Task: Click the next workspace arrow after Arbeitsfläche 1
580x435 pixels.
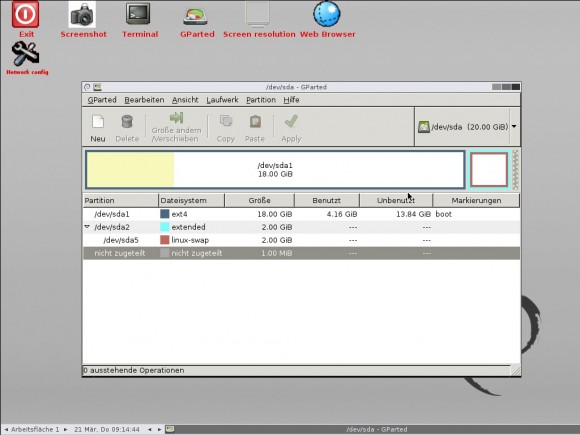Action: 66,429
